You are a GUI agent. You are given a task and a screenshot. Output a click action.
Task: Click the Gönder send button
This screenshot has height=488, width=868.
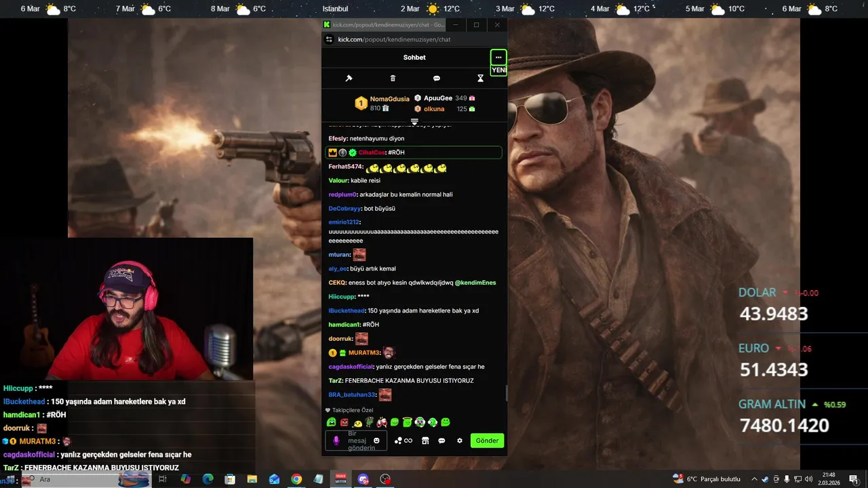coord(487,441)
